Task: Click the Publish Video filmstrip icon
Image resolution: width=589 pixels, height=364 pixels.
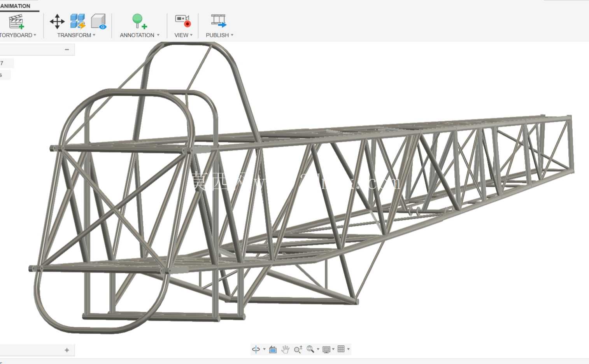Action: point(219,21)
